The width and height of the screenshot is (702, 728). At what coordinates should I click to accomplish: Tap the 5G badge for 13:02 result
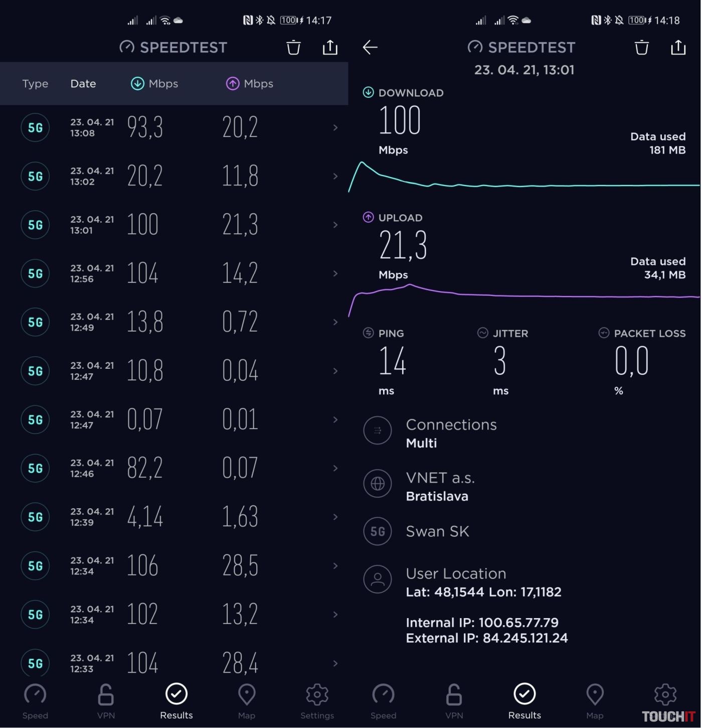35,176
